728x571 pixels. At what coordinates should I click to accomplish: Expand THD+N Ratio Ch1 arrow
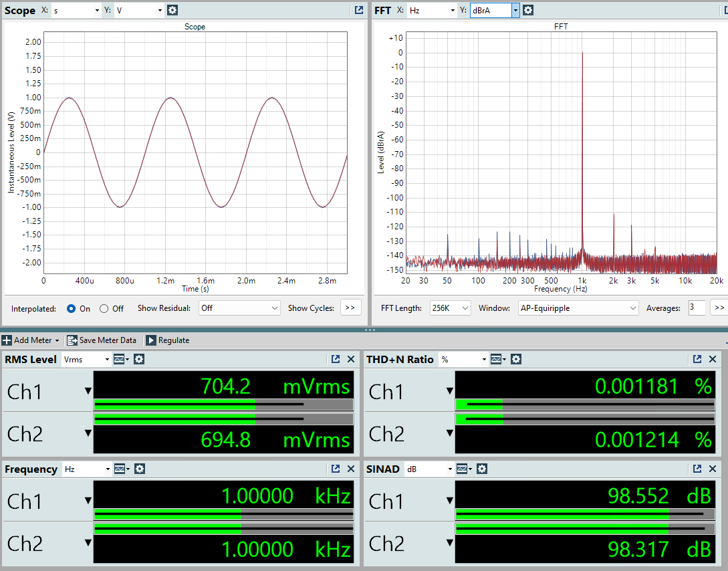pos(449,391)
